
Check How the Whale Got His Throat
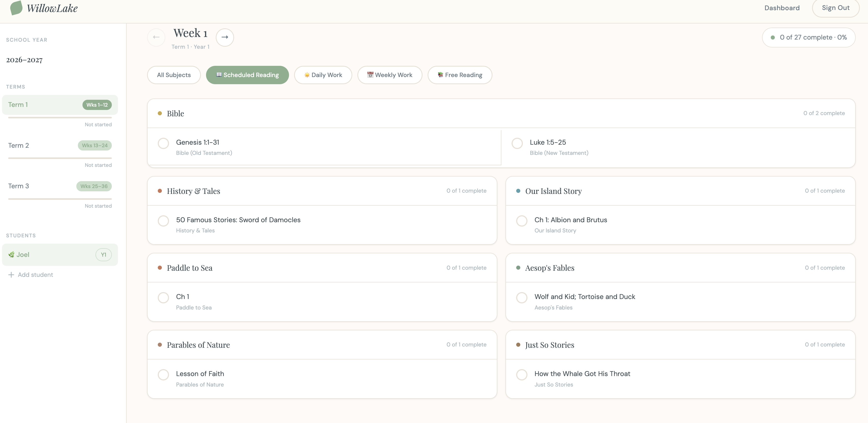tap(522, 375)
